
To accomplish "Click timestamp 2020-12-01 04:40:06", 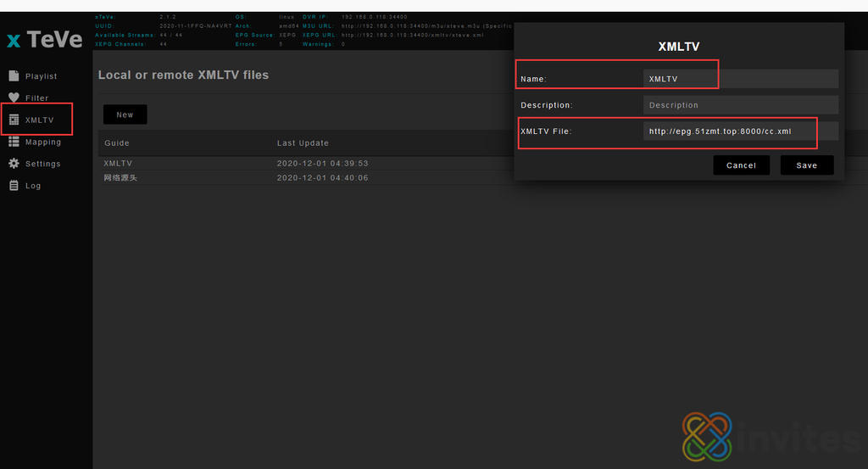I will (x=323, y=178).
